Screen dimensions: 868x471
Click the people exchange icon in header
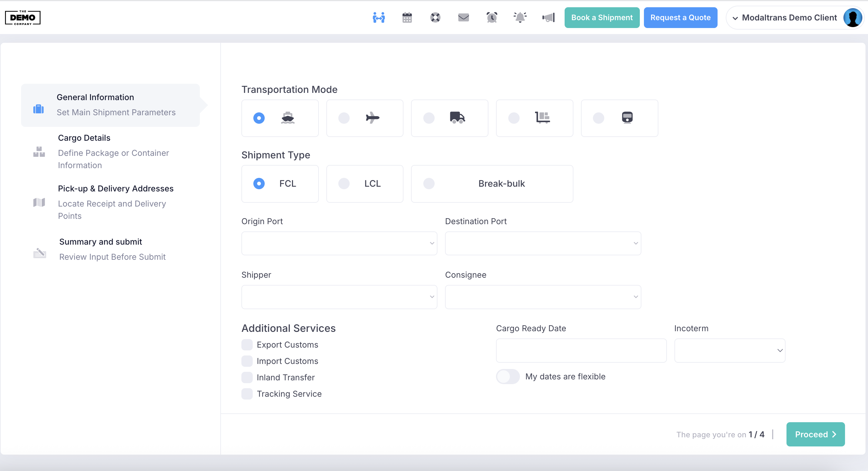[x=379, y=18]
